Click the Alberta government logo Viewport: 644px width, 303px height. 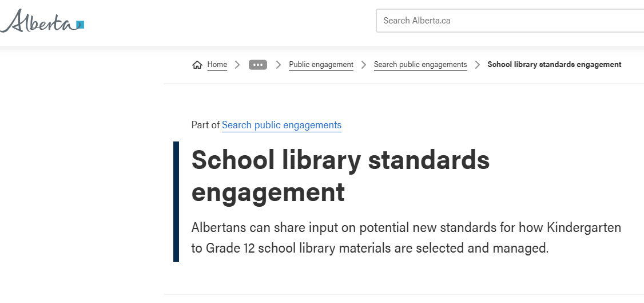click(x=42, y=21)
